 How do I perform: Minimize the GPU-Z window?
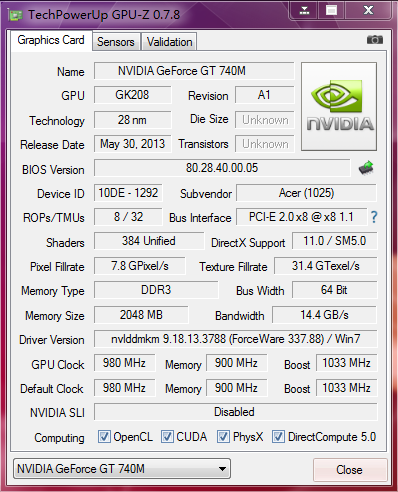click(x=304, y=10)
